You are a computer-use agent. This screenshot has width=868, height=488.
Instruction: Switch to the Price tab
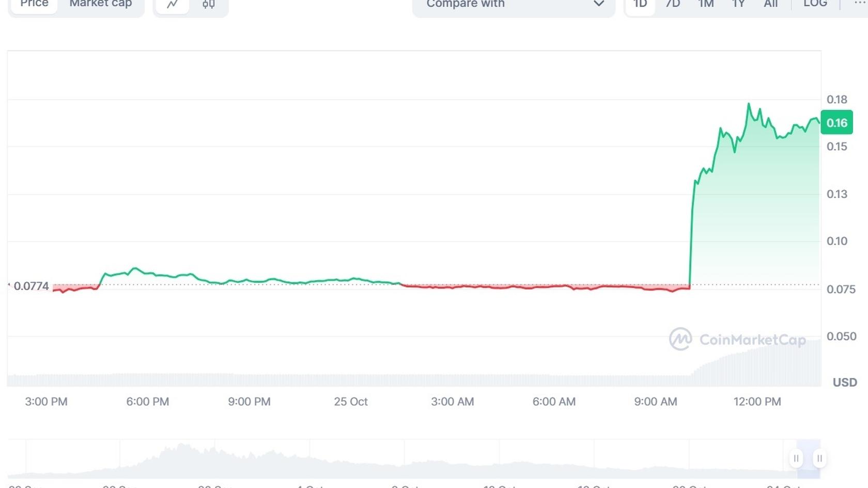pos(34,4)
